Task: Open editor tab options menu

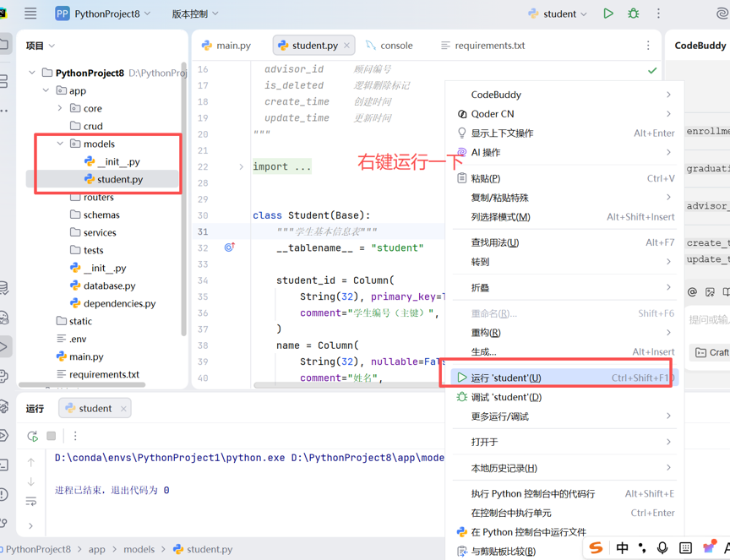Action: click(648, 45)
